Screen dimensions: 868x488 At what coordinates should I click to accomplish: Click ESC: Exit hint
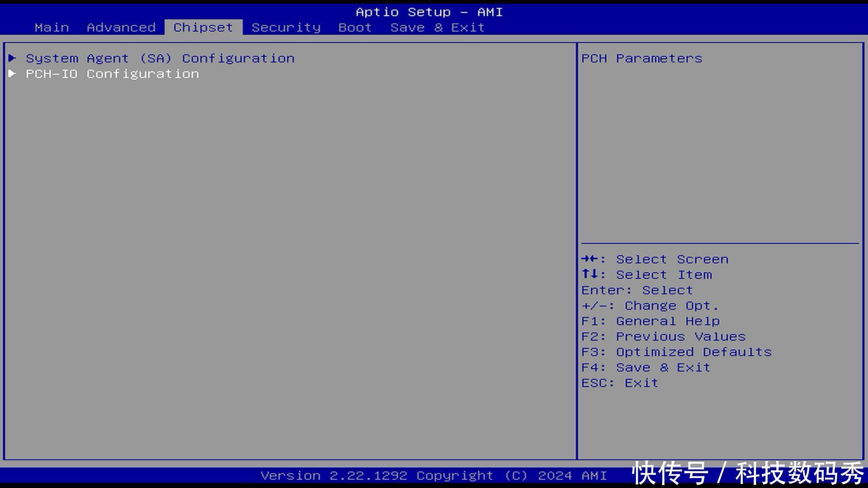point(619,383)
